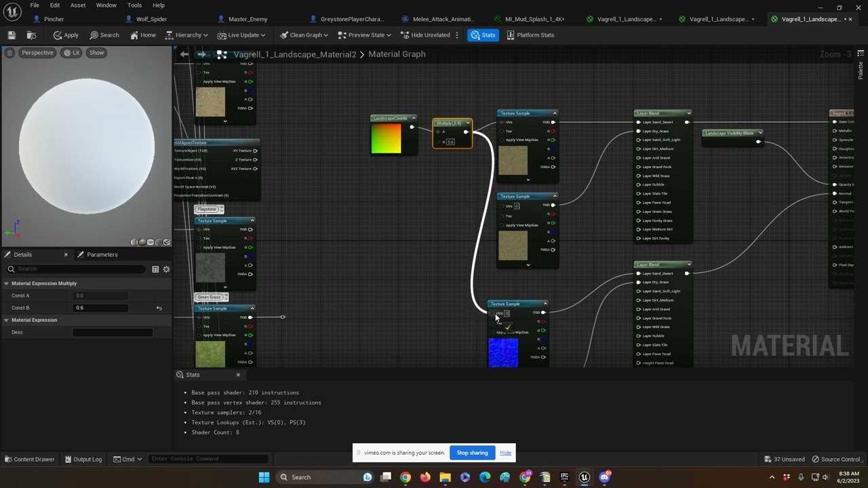Open the Edit menu

[55, 5]
